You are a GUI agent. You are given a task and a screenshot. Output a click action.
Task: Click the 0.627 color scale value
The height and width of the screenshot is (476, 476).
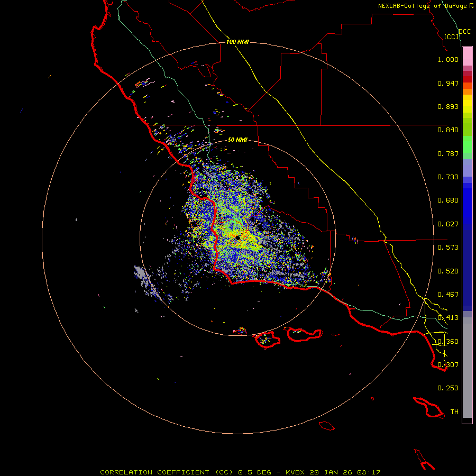click(448, 224)
